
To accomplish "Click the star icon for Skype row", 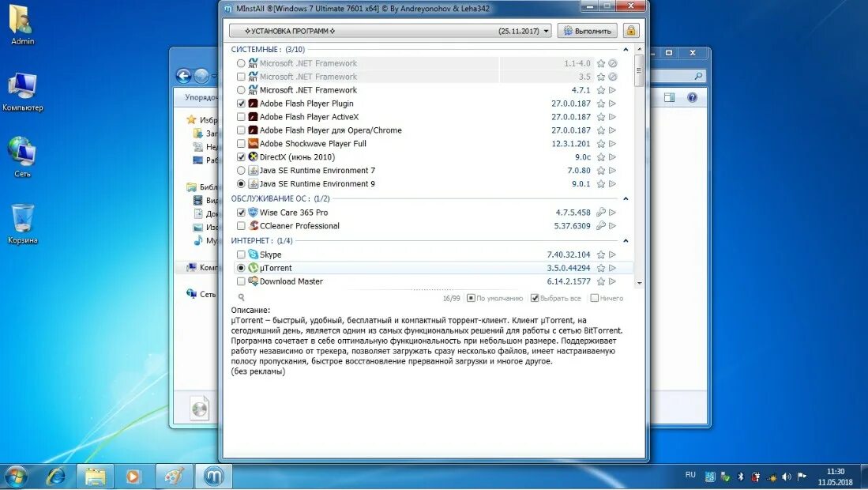I will pos(600,254).
